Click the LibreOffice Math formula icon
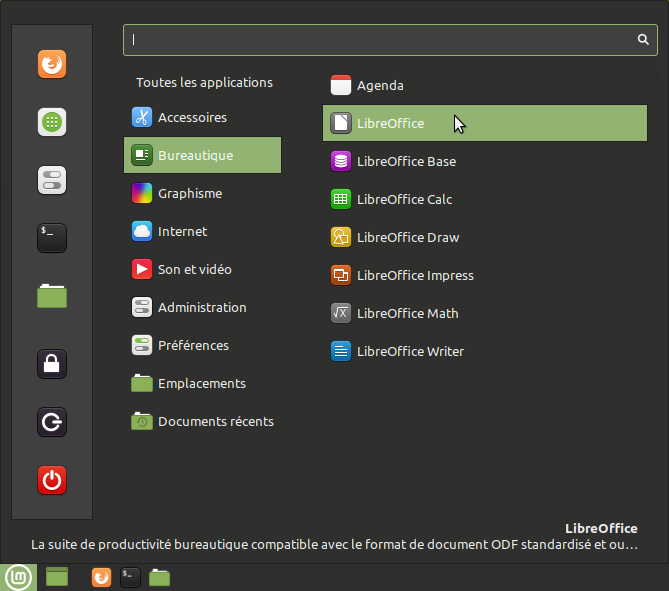Viewport: 669px width, 591px height. tap(341, 313)
